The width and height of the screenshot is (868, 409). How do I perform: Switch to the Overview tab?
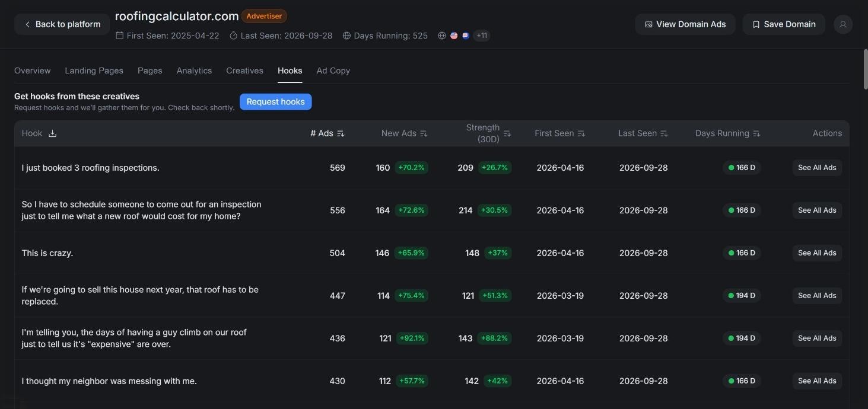(x=33, y=71)
